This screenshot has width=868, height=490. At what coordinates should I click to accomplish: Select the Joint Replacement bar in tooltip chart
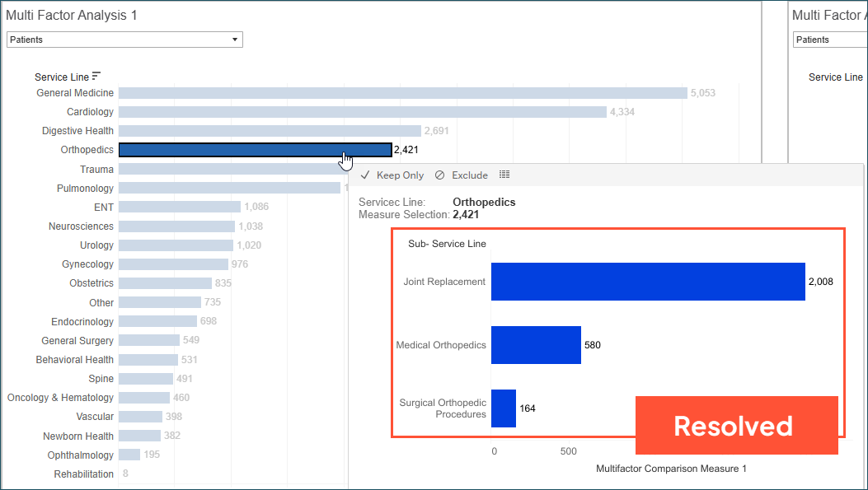click(647, 282)
